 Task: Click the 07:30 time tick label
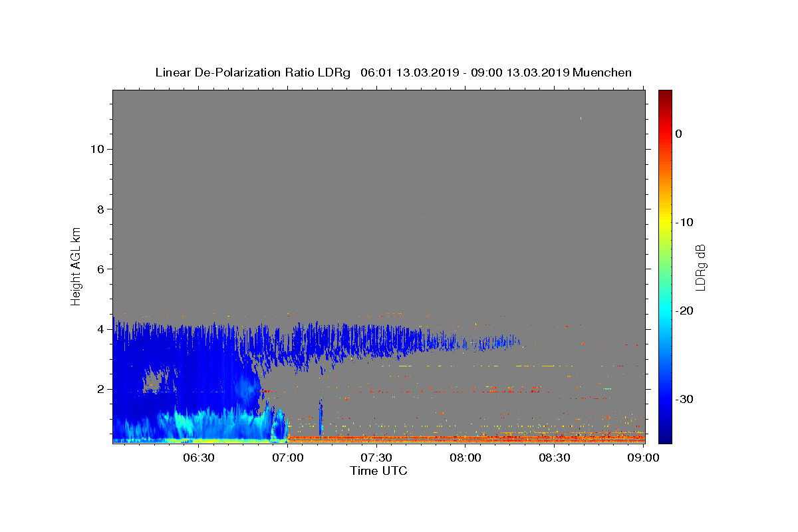pyautogui.click(x=376, y=458)
